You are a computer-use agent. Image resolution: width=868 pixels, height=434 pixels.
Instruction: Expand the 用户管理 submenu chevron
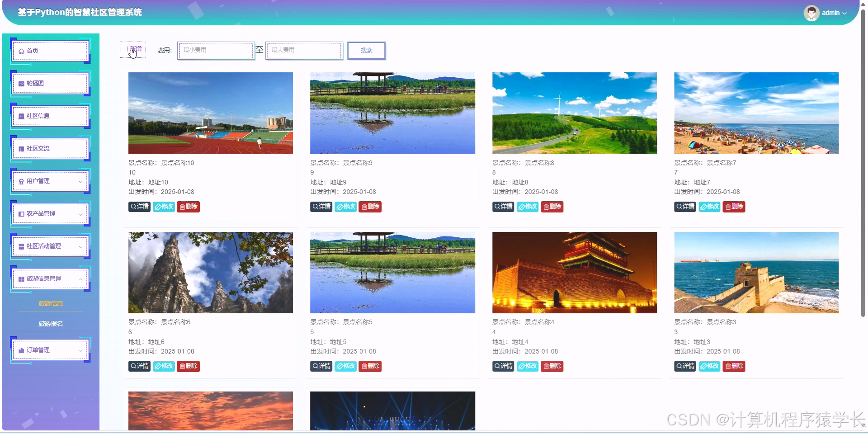tap(80, 182)
